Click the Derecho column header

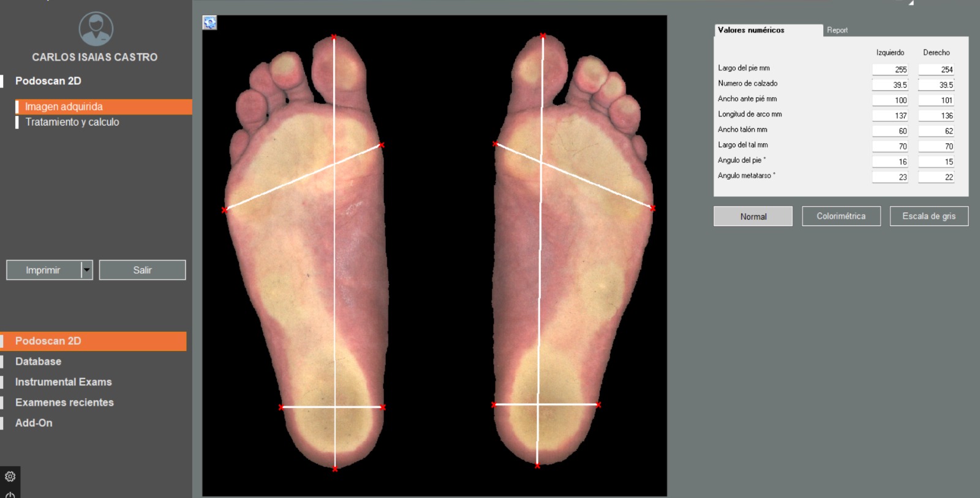click(x=936, y=53)
